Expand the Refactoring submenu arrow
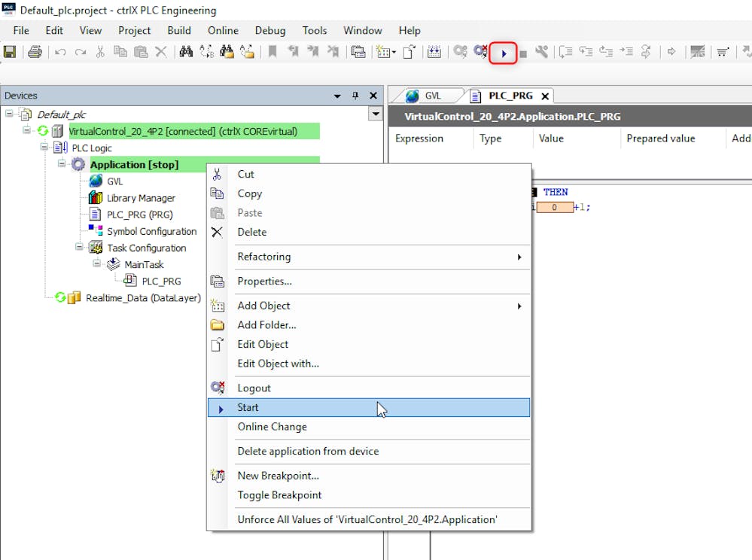Screen dimensions: 752x560 [x=519, y=257]
